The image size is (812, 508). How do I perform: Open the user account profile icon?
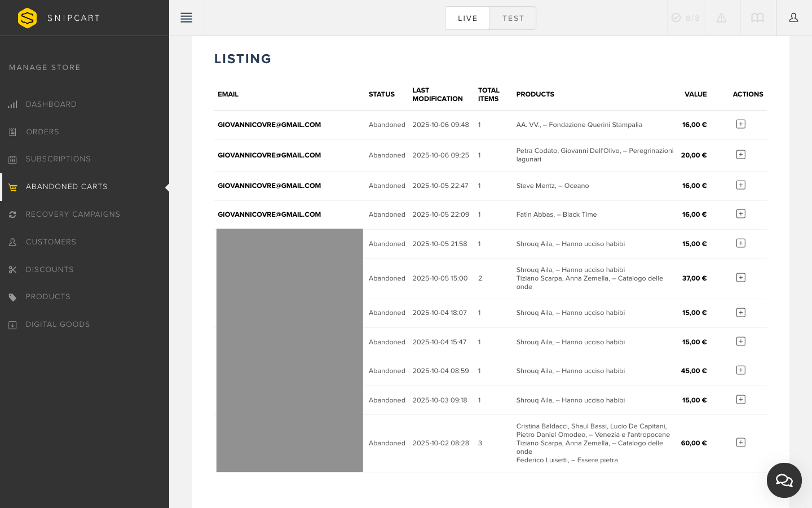(793, 18)
